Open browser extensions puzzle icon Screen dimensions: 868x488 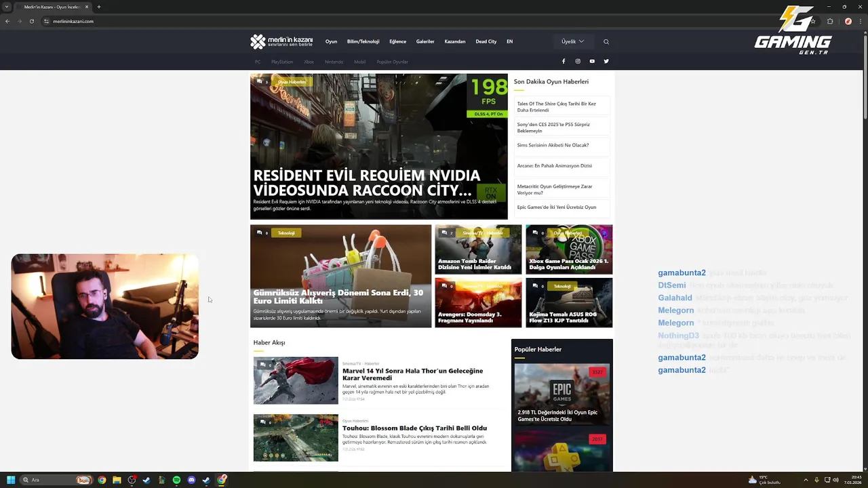click(x=830, y=21)
